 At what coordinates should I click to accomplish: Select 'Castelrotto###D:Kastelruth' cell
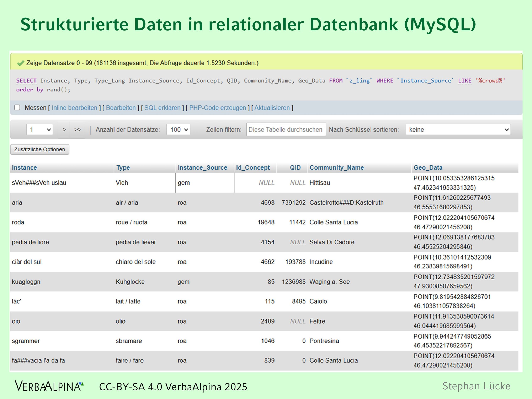coord(360,202)
